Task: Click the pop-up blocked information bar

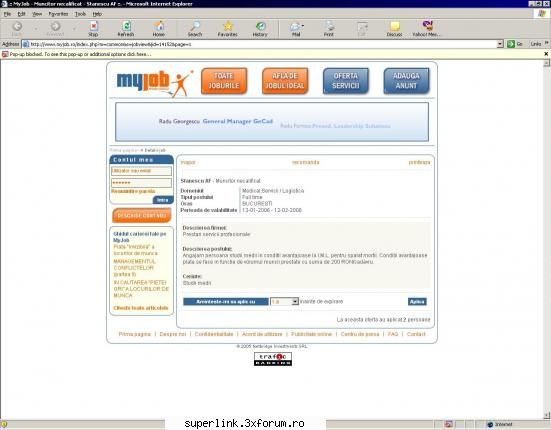Action: tap(273, 54)
